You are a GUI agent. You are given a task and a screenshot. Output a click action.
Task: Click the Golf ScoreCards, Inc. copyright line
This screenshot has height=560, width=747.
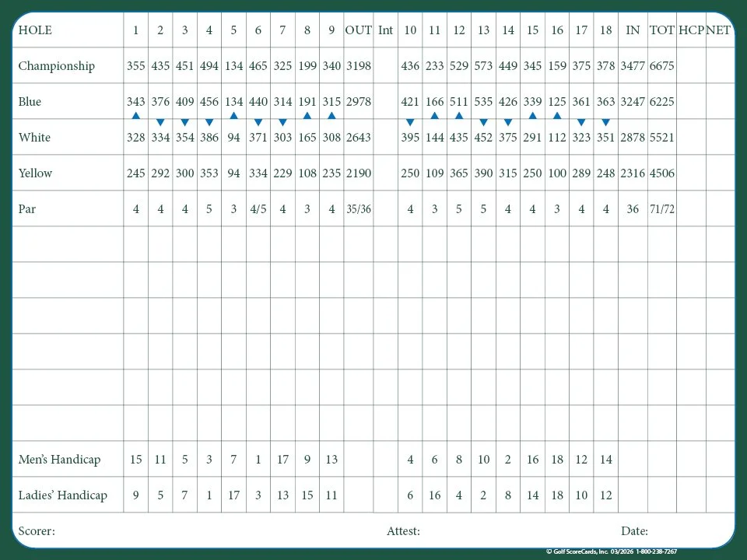612,551
